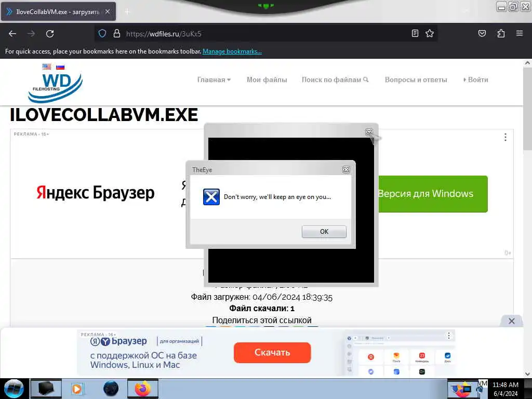Open Firefox extensions puzzle icon
Image resolution: width=532 pixels, height=399 pixels.
point(501,33)
